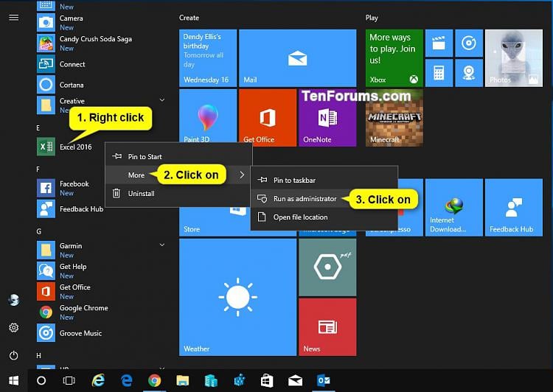Open the Connect app icon
Viewport: 553px width, 392px height.
point(46,64)
